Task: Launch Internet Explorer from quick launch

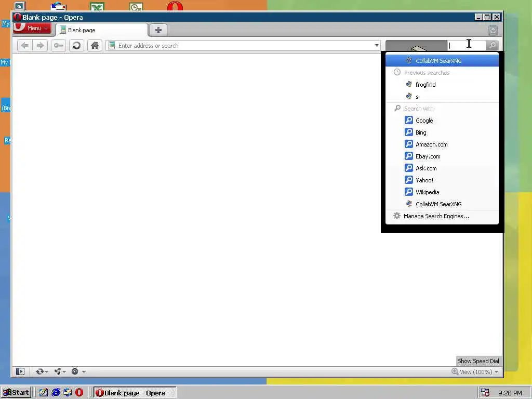Action: (56, 393)
